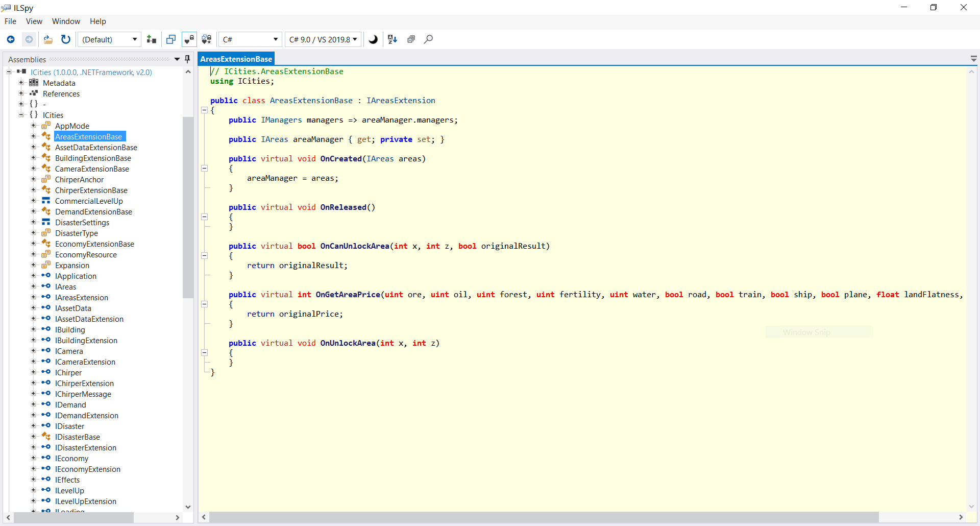
Task: Toggle show private and internal members
Action: (x=189, y=39)
